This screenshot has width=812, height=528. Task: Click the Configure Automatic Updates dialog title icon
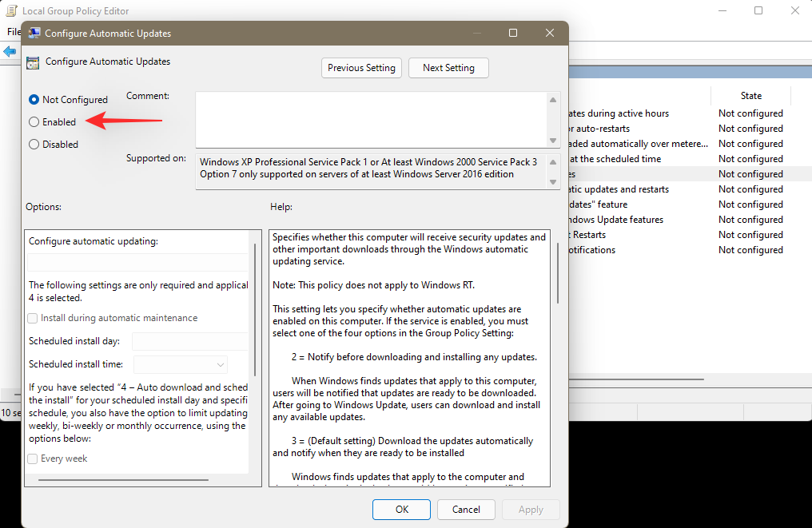tap(34, 34)
